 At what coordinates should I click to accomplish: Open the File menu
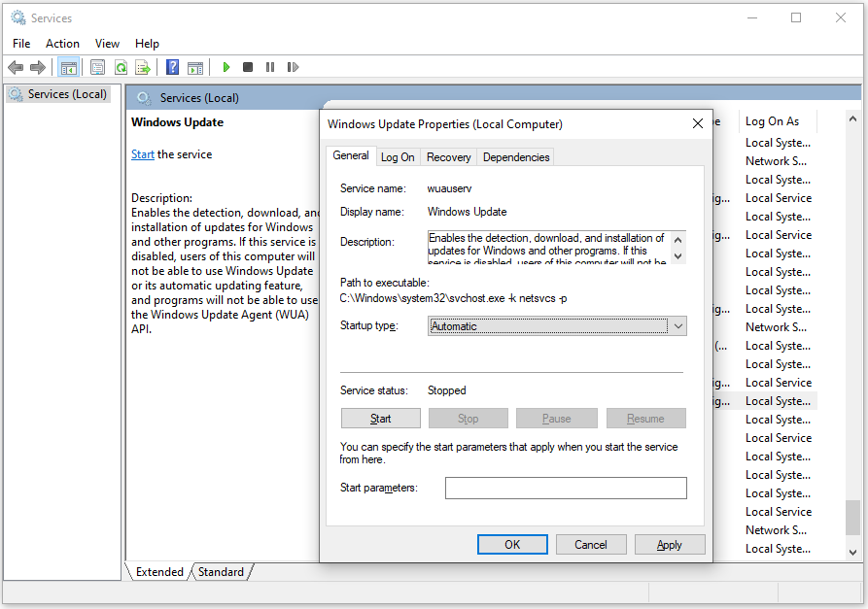21,43
